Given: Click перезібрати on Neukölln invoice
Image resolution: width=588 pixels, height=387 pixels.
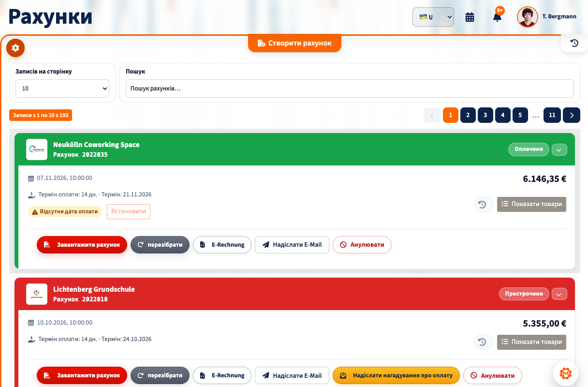Looking at the screenshot, I should click(160, 245).
